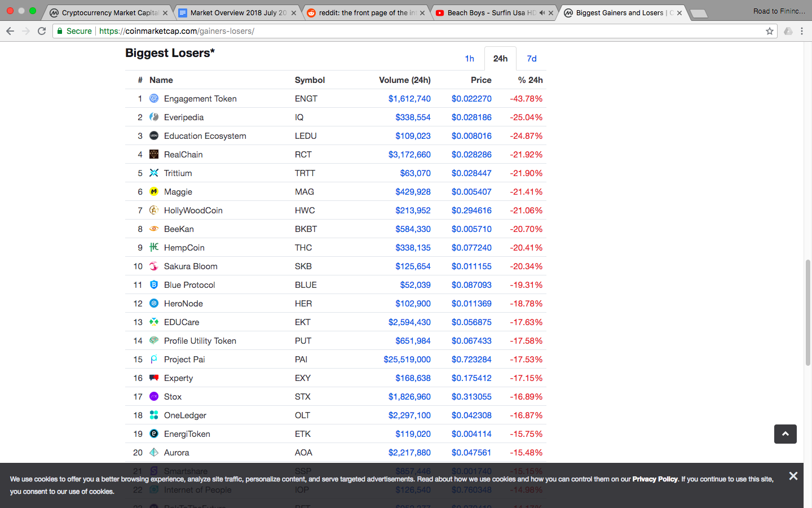This screenshot has width=812, height=508.
Task: Click the $0.294616 price of HollyWoodCoin
Action: pyautogui.click(x=471, y=211)
